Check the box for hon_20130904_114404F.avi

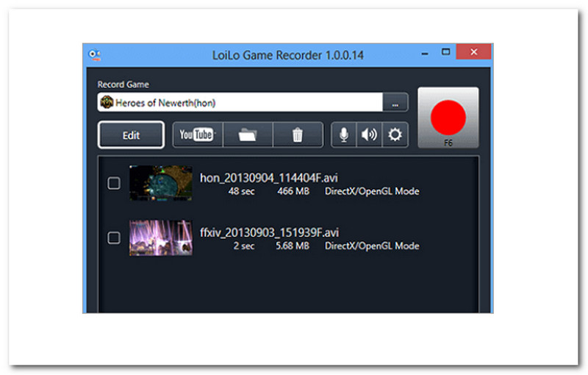(x=114, y=183)
